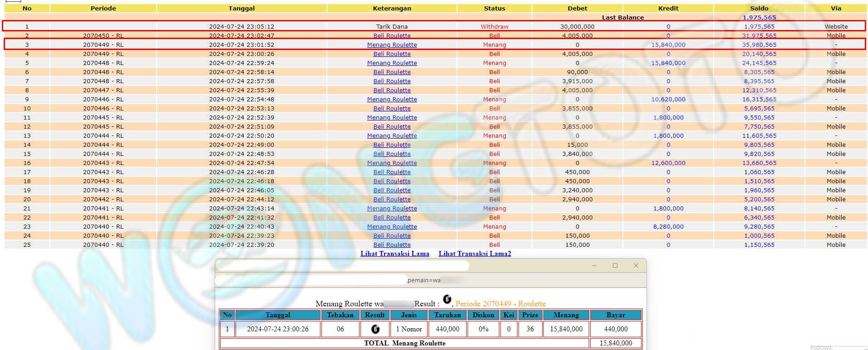Minimize the roulette result popup window
Image resolution: width=868 pixels, height=350 pixels.
click(x=594, y=265)
